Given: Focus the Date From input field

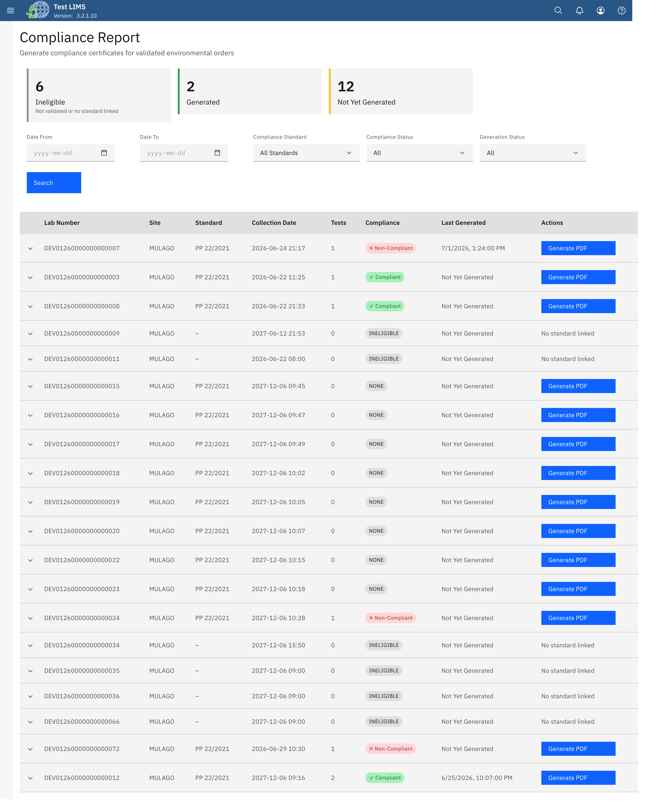Looking at the screenshot, I should tap(70, 153).
